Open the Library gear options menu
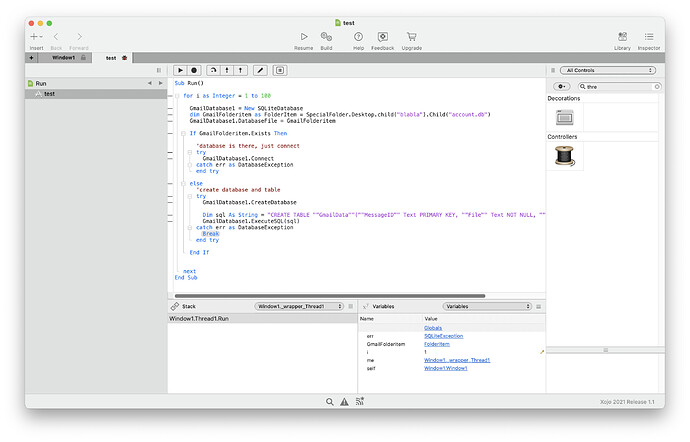Viewport: 690px width, 442px height. (x=562, y=87)
